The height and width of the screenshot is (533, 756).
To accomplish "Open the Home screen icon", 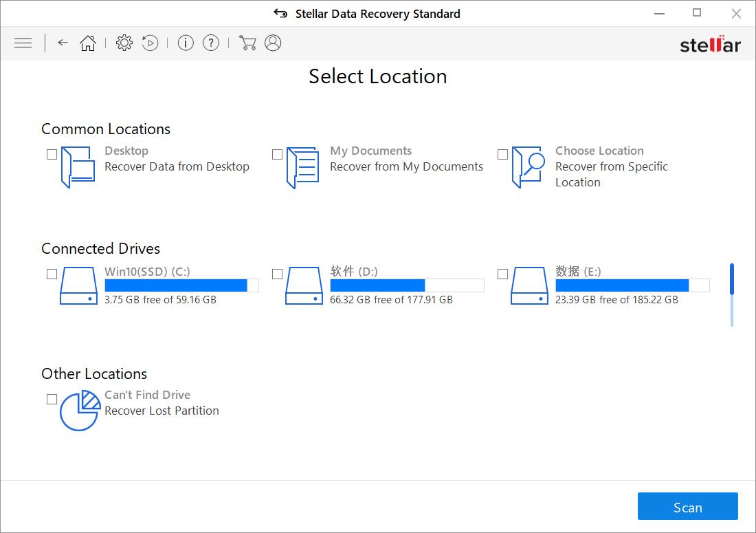I will 88,43.
